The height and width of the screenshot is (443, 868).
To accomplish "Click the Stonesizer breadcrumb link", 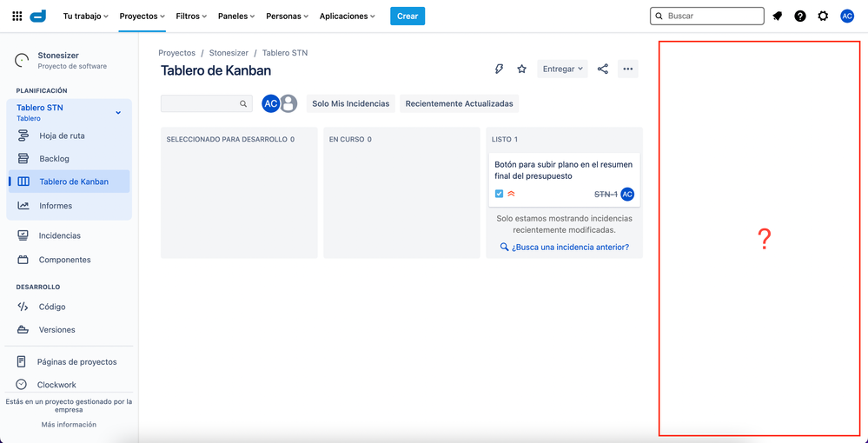I will click(229, 53).
